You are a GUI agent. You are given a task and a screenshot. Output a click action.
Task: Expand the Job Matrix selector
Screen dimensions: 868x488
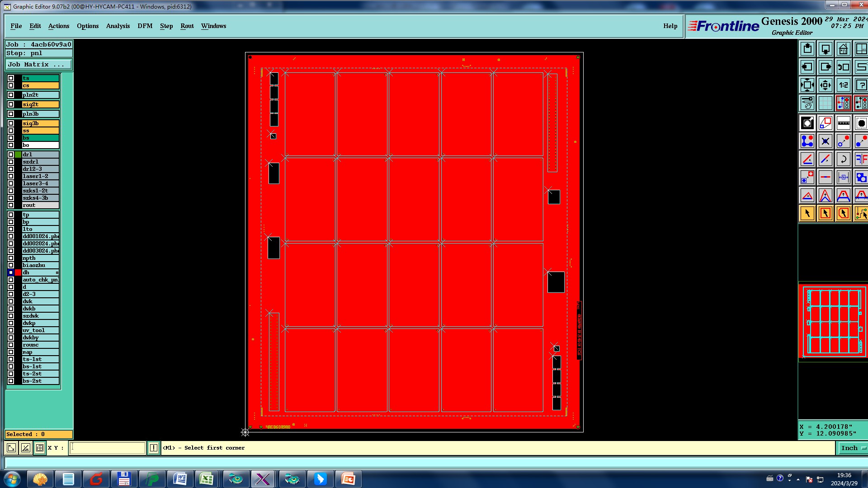[x=38, y=65]
